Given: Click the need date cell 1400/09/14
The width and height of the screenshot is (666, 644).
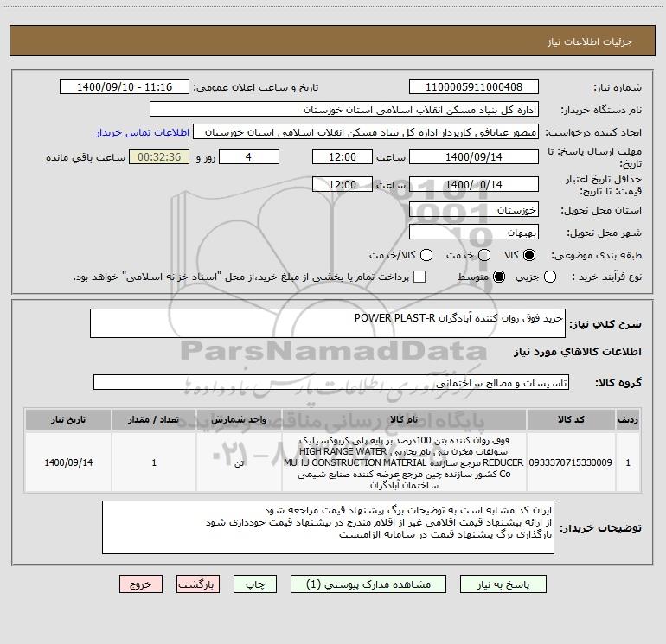Looking at the screenshot, I should pyautogui.click(x=68, y=462).
